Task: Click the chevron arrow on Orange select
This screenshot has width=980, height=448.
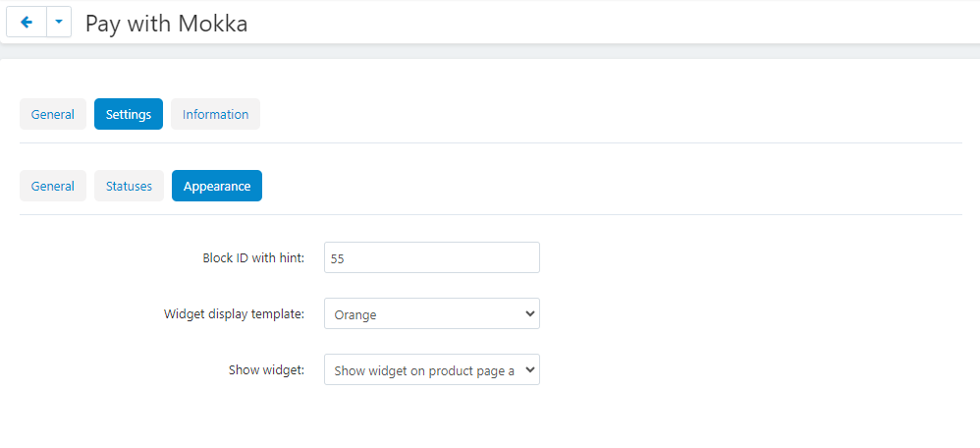Action: [530, 313]
